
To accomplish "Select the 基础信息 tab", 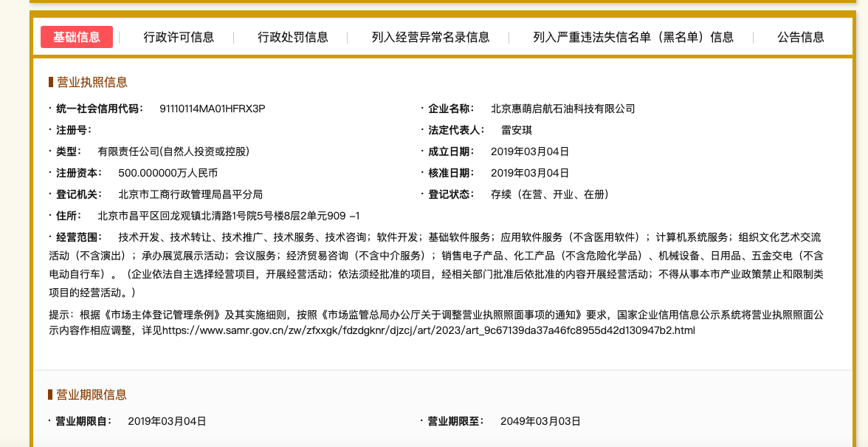I will pos(77,37).
